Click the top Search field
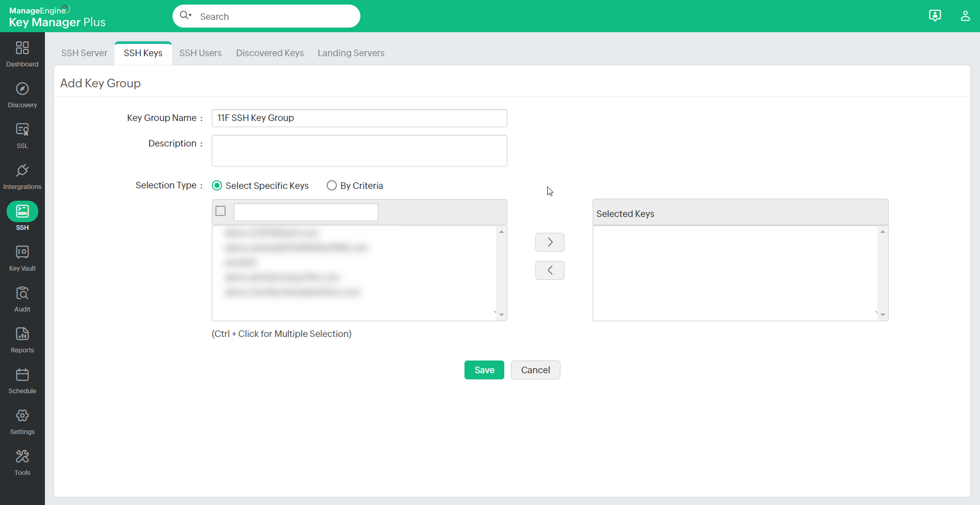Viewport: 980px width, 505px height. pos(266,16)
